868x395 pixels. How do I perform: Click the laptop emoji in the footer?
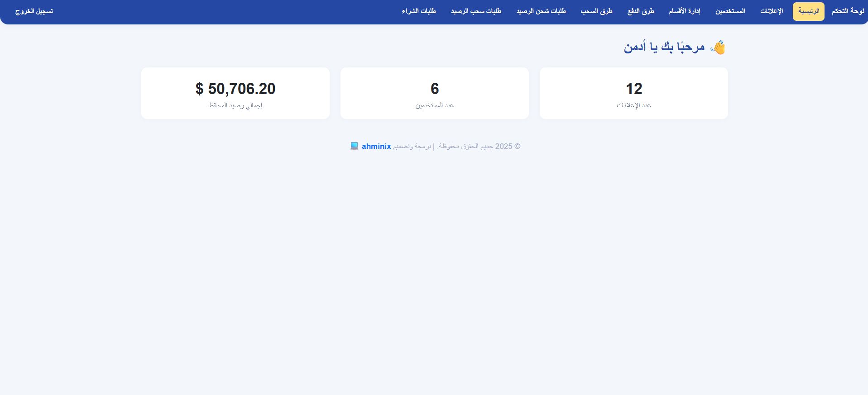[354, 146]
